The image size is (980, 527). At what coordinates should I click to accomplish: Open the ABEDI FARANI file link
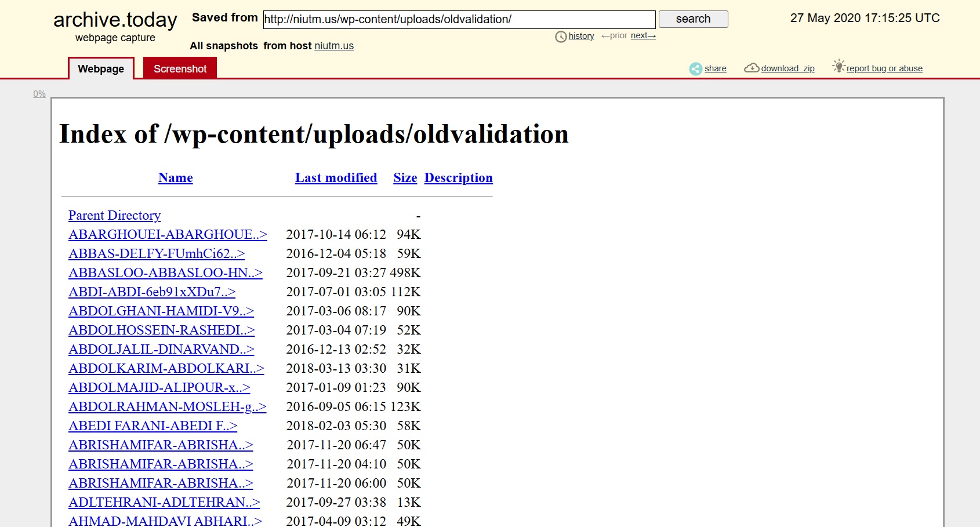tap(153, 426)
